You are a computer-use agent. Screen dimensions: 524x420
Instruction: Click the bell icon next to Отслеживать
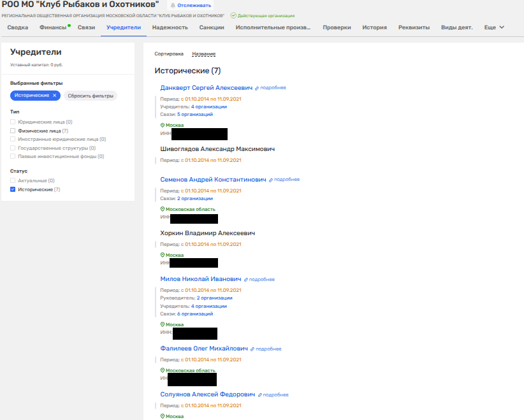[172, 4]
